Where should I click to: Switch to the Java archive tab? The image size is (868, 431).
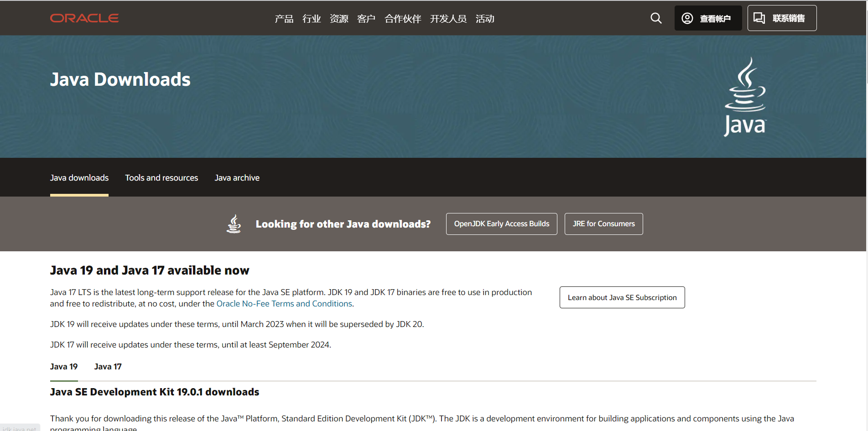pos(237,178)
